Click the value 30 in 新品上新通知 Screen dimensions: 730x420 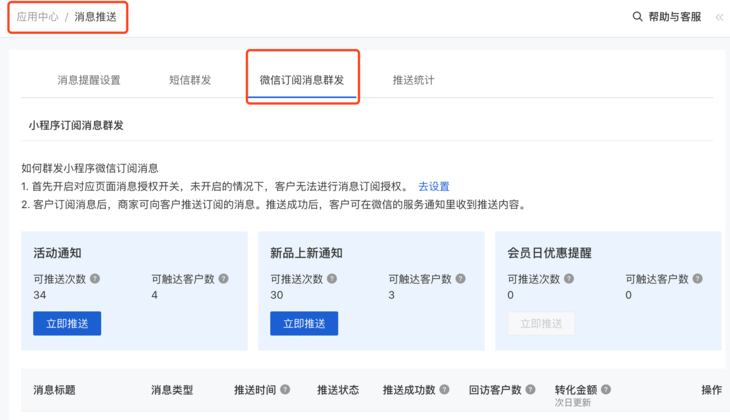(277, 295)
